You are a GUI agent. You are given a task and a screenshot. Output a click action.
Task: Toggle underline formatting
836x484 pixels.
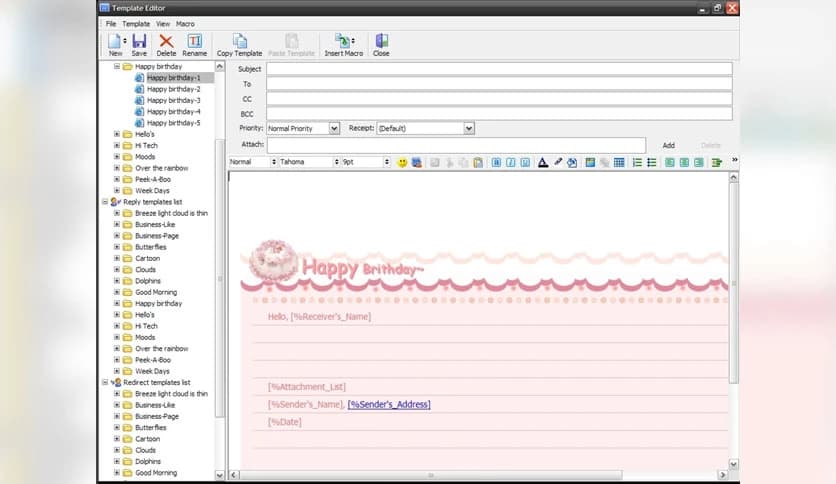(525, 163)
